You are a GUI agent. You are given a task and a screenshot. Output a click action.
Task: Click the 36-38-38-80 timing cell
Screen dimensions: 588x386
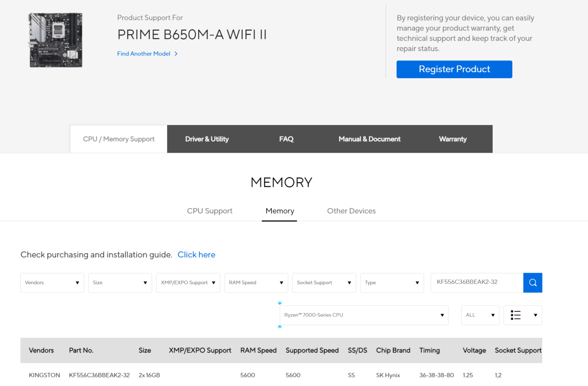[437, 375]
